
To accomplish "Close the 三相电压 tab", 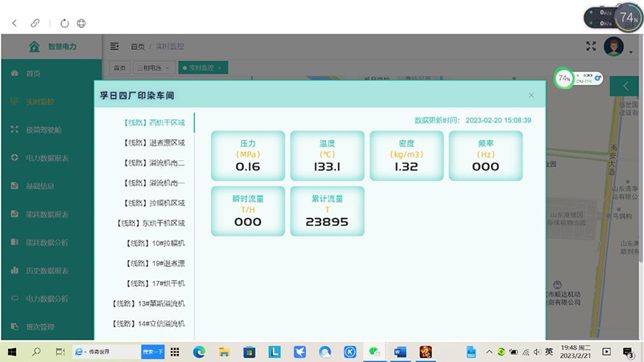I will (167, 68).
